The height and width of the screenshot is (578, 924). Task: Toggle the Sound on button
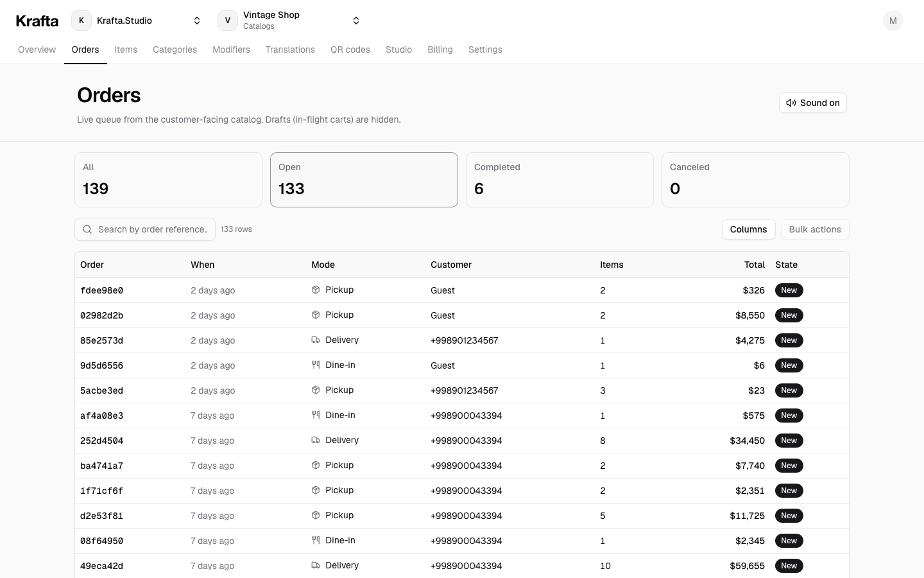coord(813,103)
